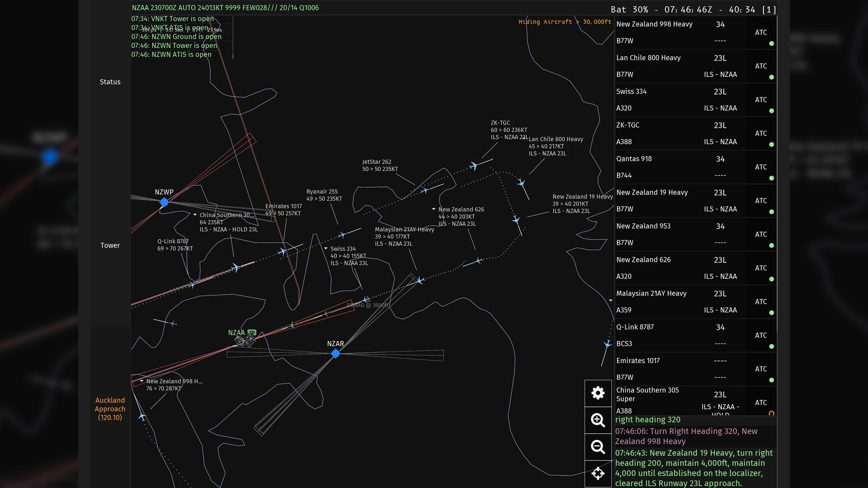The height and width of the screenshot is (488, 868).
Task: Zoom in with the magnifier plus icon
Action: [x=598, y=420]
